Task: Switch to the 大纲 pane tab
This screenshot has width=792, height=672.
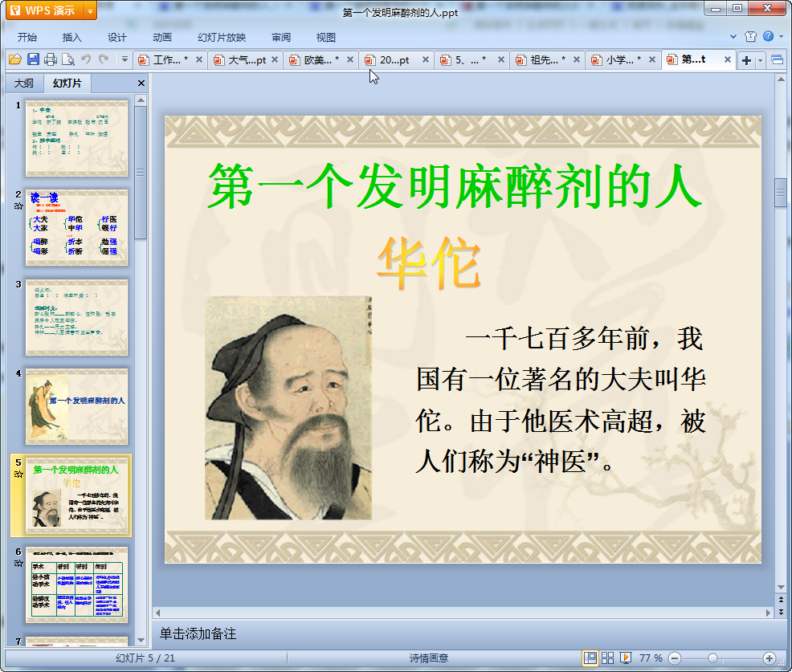Action: click(x=24, y=83)
